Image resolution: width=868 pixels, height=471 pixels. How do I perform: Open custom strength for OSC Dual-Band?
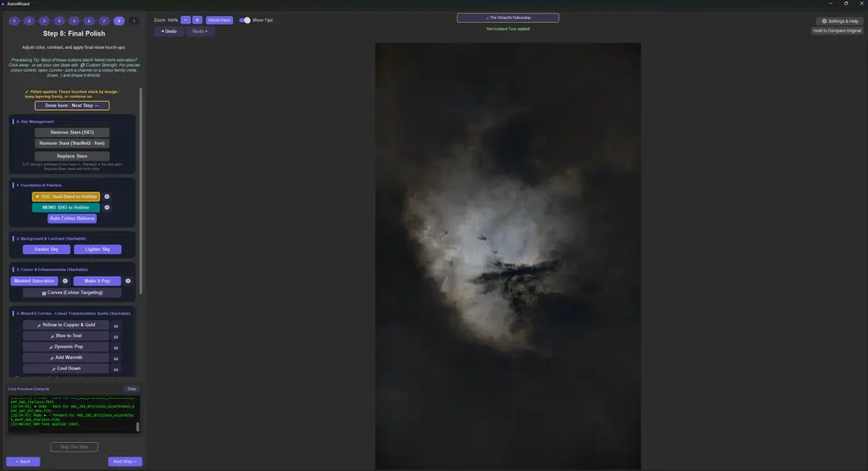pos(107,197)
